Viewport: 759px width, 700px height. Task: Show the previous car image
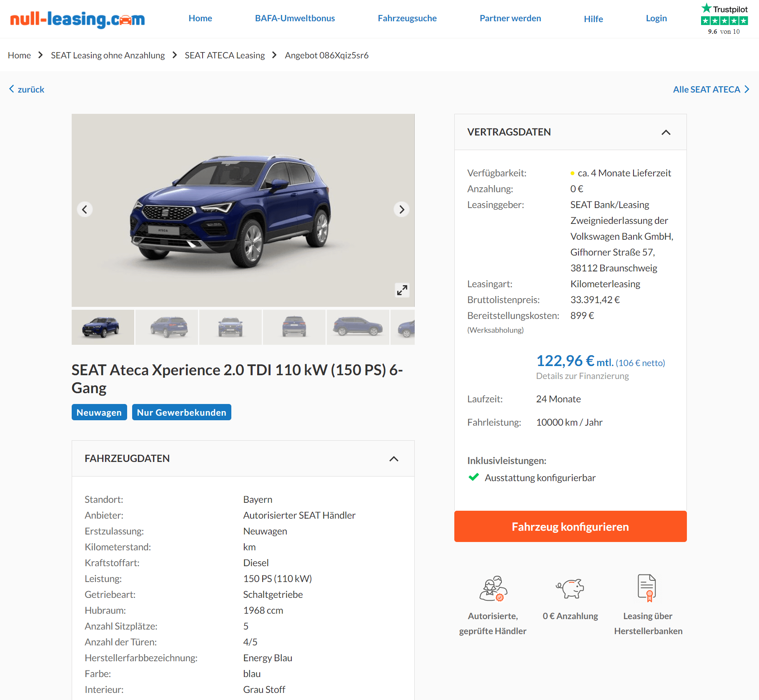(x=85, y=209)
